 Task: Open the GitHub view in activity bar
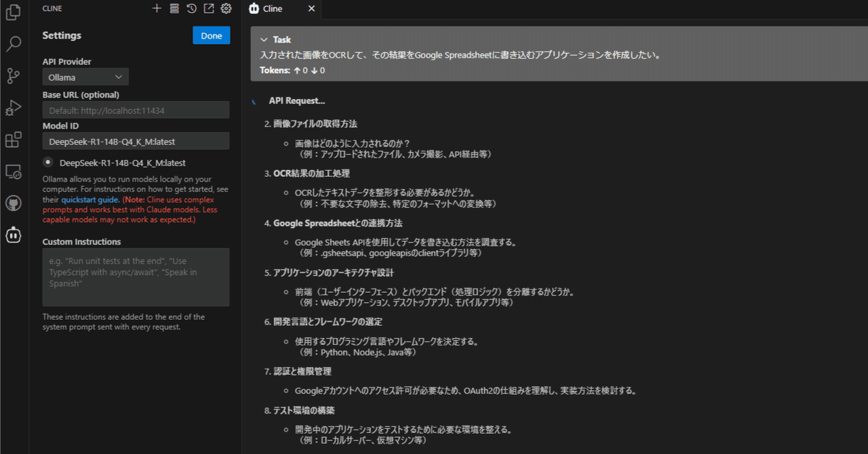(x=14, y=203)
